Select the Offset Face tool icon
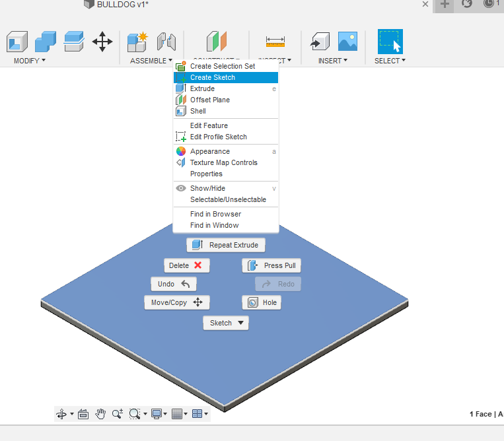Image resolution: width=504 pixels, height=441 pixels. (x=74, y=42)
